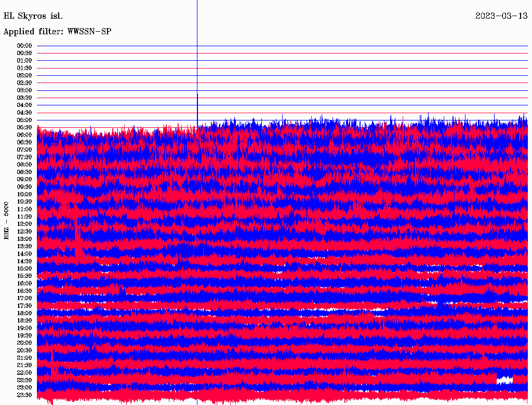Select the 05:00 time label
Screen dimensions: 532x405
[x=24, y=120]
